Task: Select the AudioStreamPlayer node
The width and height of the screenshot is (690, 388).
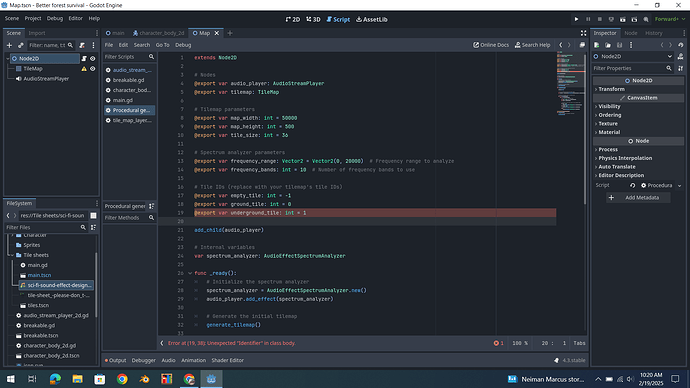Action: [46, 79]
